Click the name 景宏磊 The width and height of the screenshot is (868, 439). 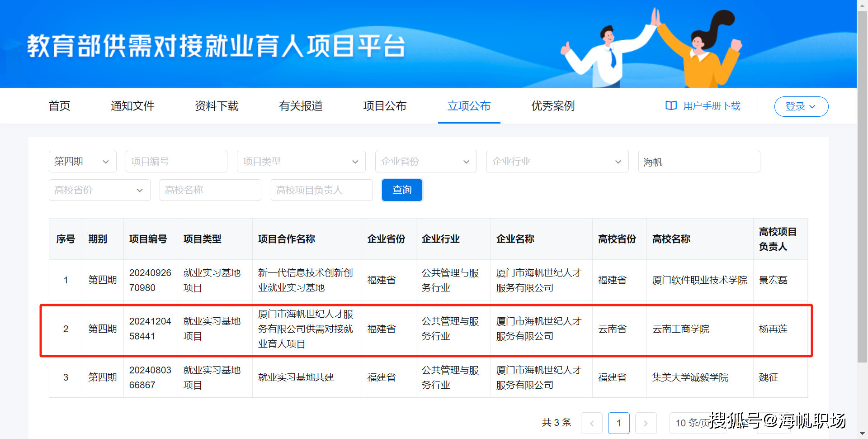point(773,280)
